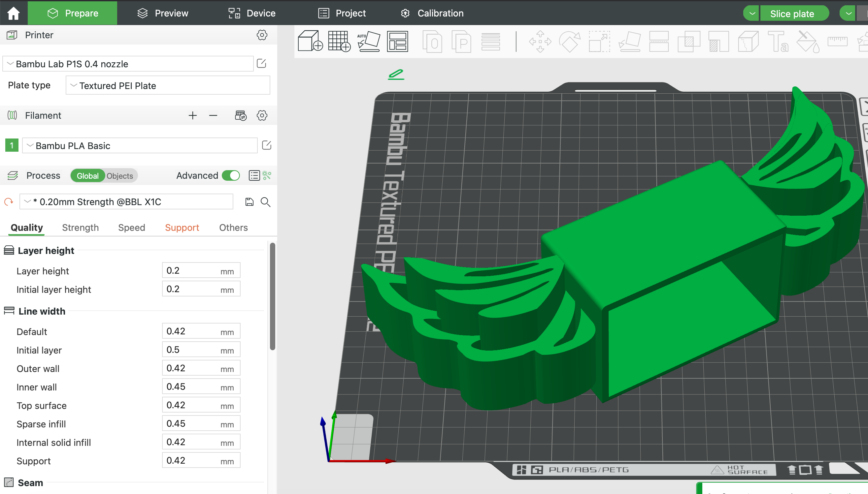Switch to the Preview tab
The width and height of the screenshot is (868, 494).
pos(163,13)
